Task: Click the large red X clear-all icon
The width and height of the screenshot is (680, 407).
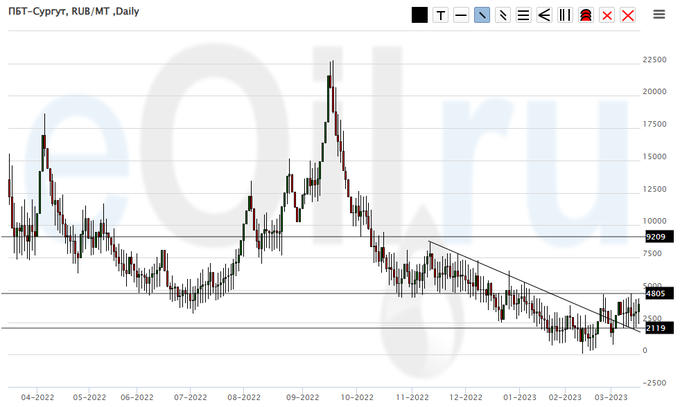Action: click(628, 15)
